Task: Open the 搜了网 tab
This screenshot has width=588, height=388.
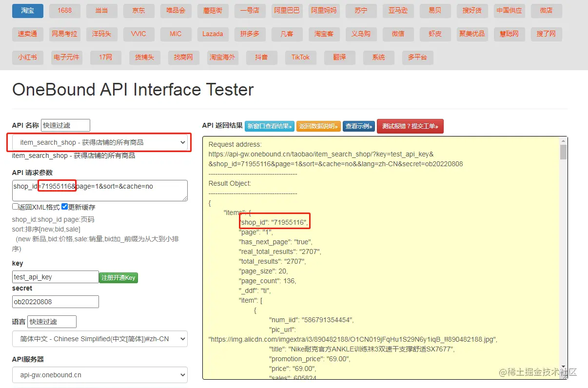Action: point(546,34)
